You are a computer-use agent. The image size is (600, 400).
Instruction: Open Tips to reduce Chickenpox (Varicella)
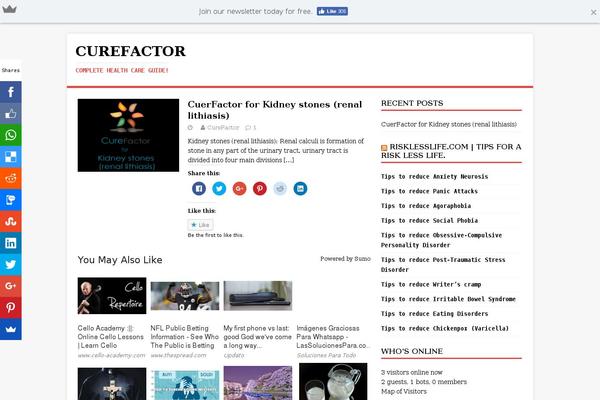click(445, 328)
